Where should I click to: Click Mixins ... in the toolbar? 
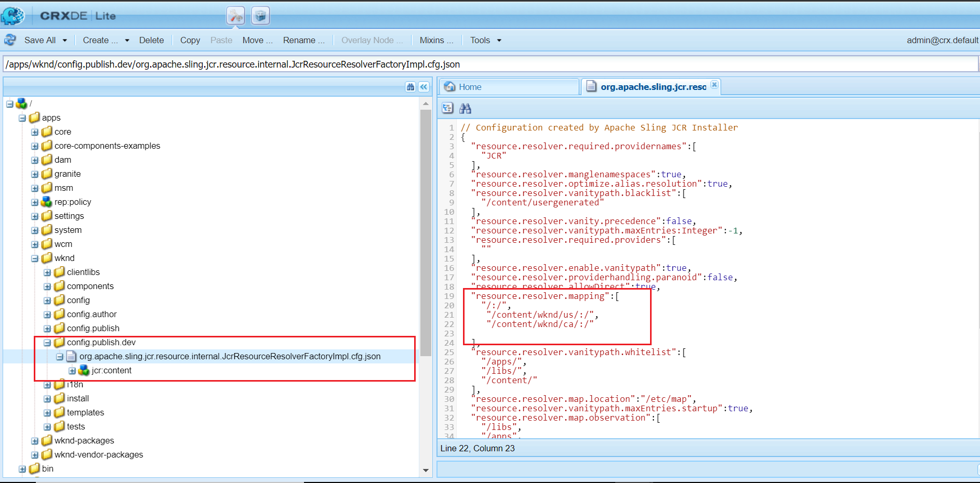point(436,40)
